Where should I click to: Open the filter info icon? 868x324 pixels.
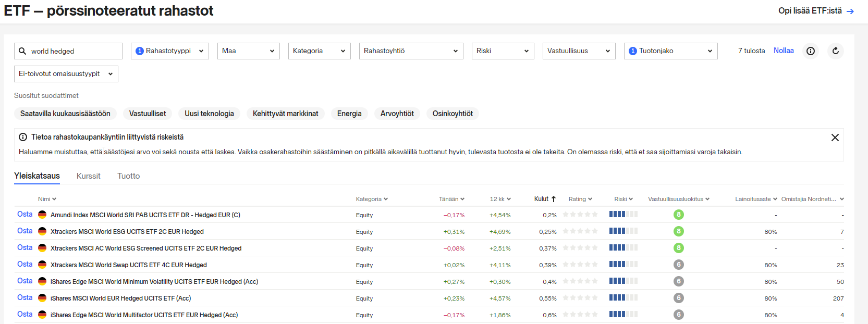[x=811, y=51]
